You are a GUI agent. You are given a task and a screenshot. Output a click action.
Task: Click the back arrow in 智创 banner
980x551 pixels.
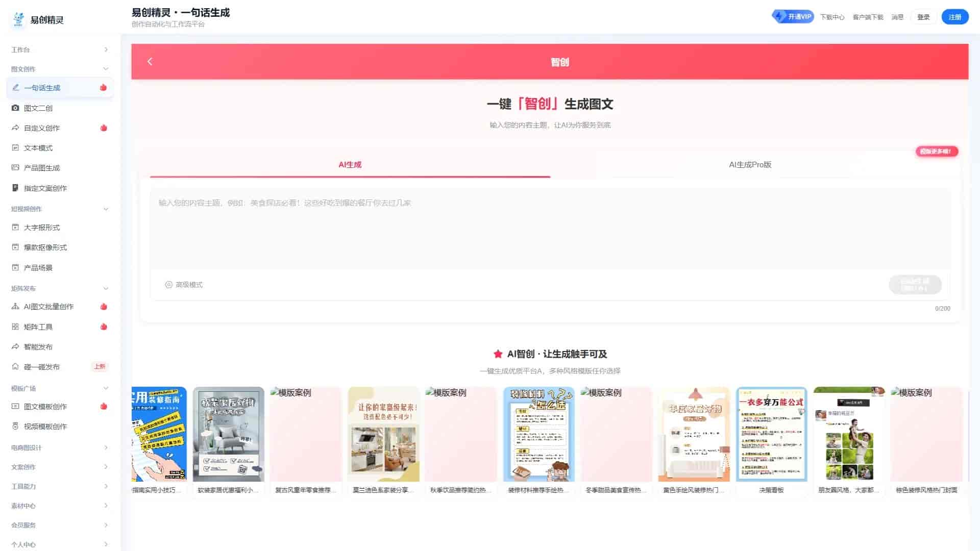(150, 62)
